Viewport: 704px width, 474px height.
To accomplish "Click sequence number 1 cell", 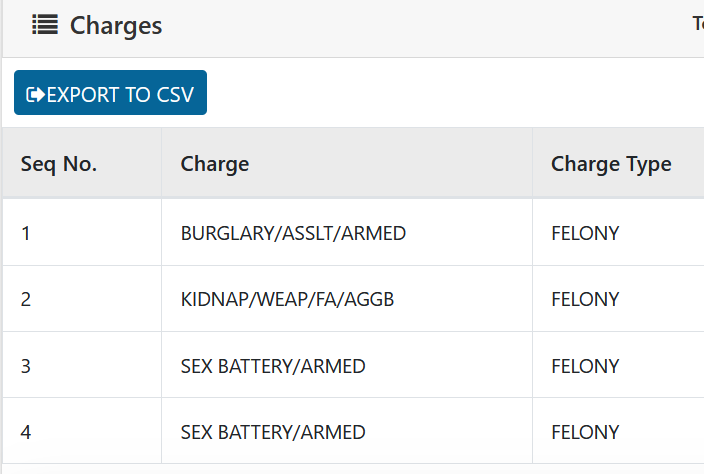I will click(26, 233).
